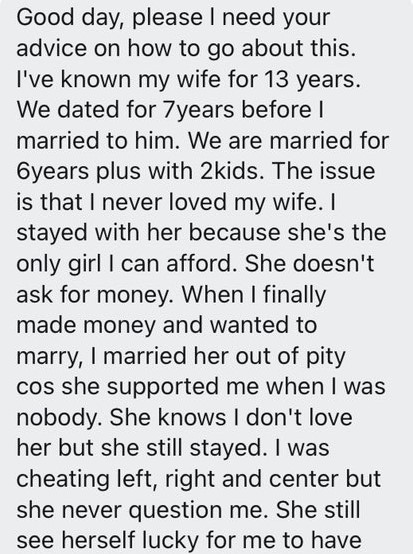Click the word 'nobody' in the message

coord(59,418)
